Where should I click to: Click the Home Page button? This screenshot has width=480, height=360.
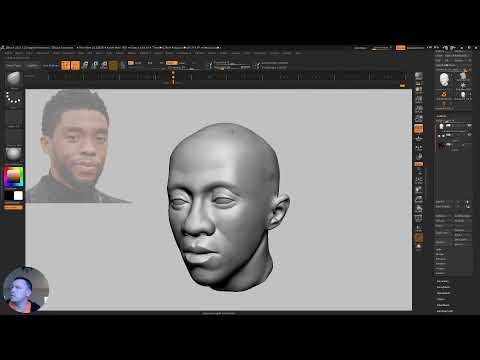tap(15, 66)
